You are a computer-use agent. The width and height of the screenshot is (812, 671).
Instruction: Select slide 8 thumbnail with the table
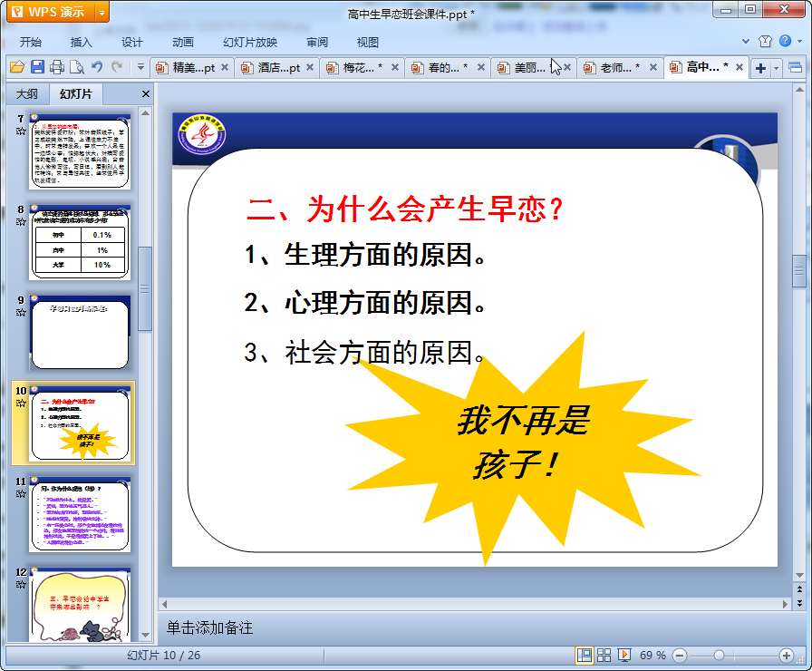(80, 242)
